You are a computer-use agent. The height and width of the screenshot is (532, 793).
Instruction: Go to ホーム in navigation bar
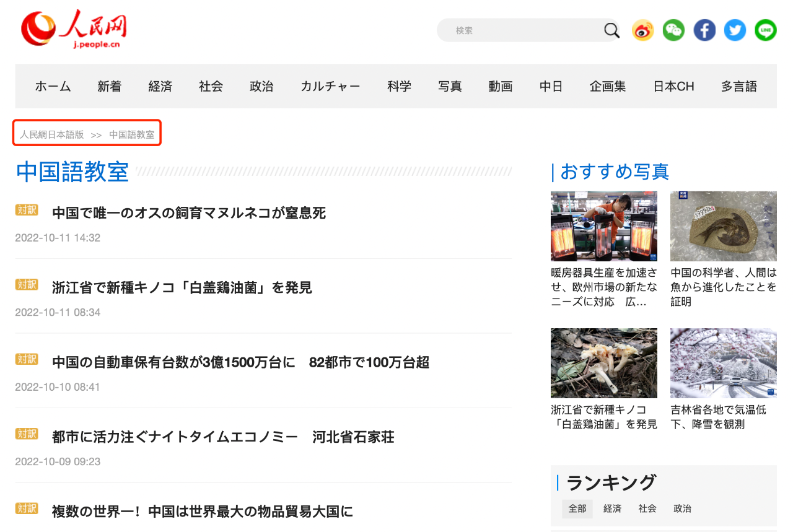(x=53, y=87)
